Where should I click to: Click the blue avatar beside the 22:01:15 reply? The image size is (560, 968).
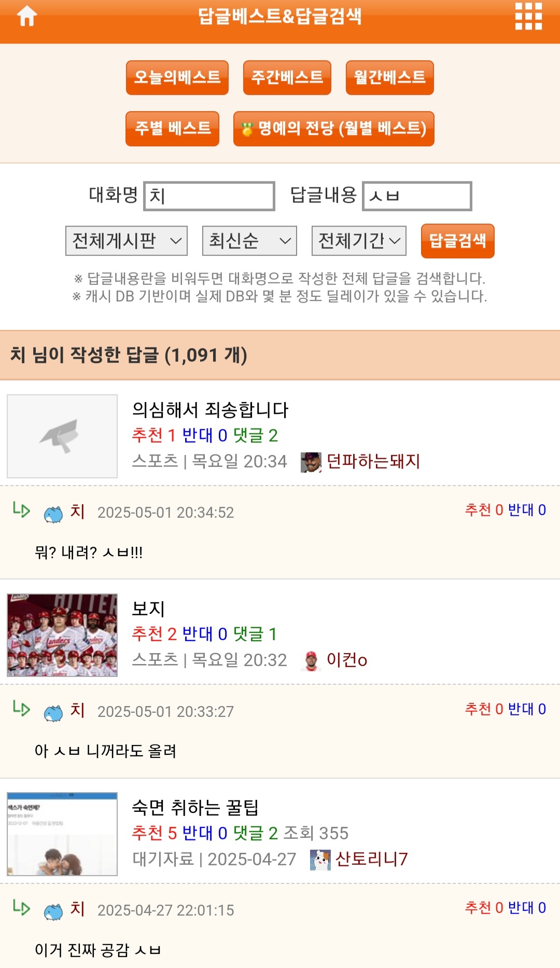click(53, 911)
